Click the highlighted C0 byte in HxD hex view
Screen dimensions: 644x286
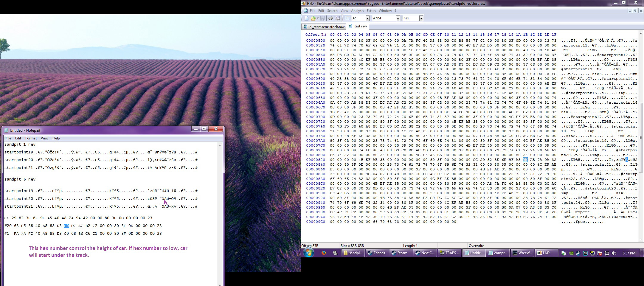tap(525, 160)
